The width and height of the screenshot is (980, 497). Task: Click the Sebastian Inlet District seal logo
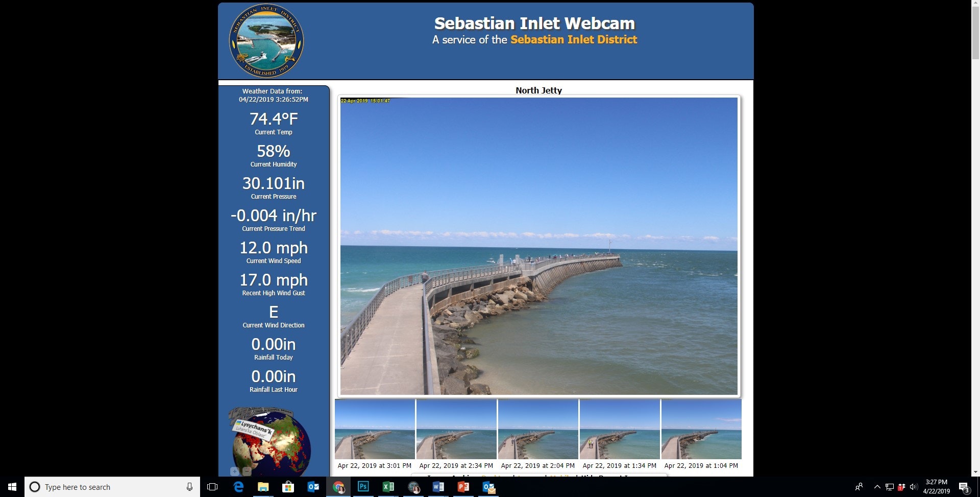[266, 41]
